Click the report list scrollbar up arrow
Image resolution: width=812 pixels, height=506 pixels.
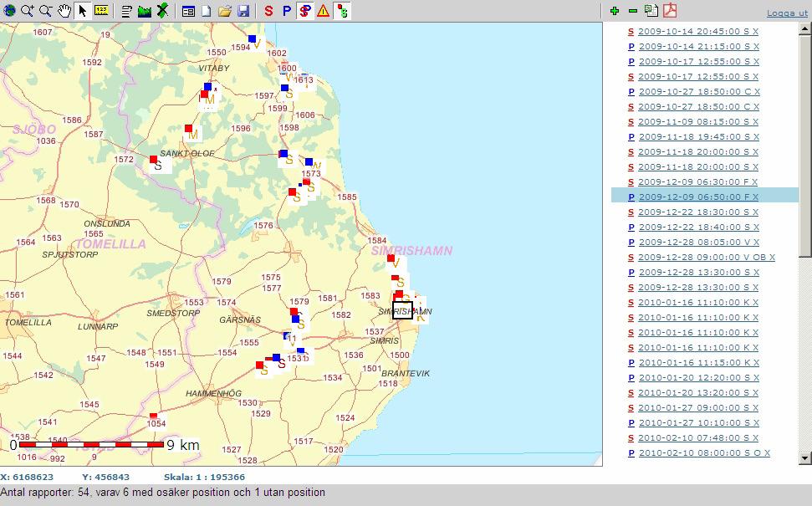(804, 28)
